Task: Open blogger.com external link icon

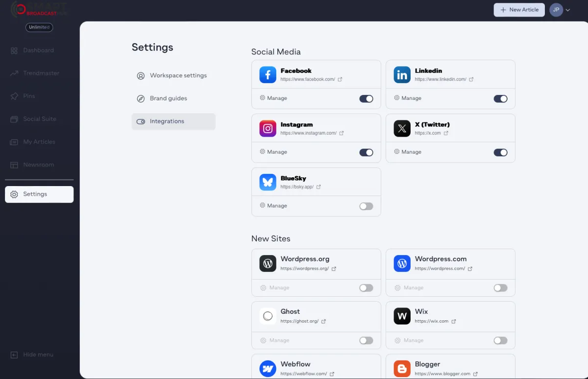Action: 475,374
